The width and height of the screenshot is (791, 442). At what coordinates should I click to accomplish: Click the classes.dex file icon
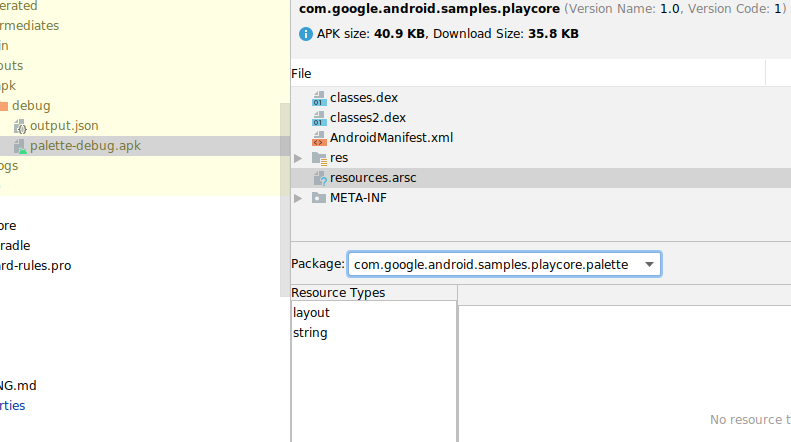coord(319,98)
